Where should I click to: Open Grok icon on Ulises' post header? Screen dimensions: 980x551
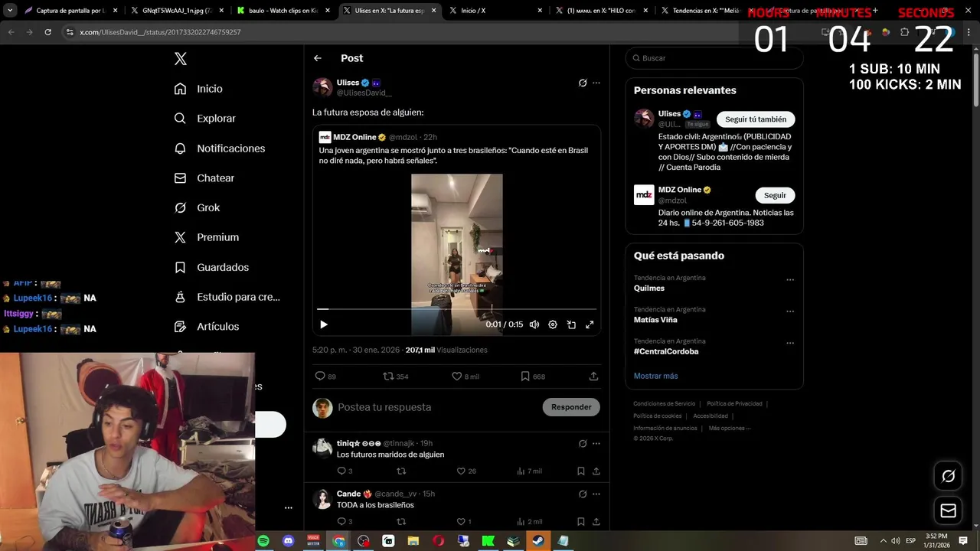point(583,83)
